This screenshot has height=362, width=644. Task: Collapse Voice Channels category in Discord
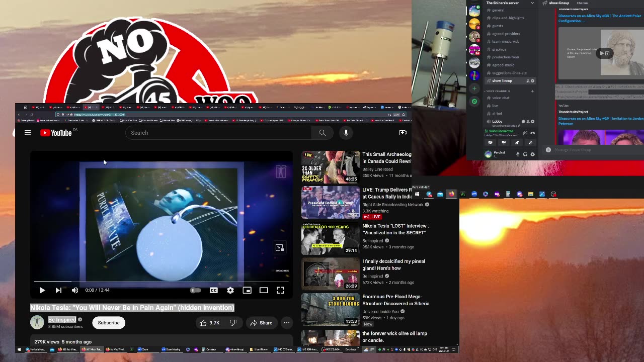(x=498, y=91)
